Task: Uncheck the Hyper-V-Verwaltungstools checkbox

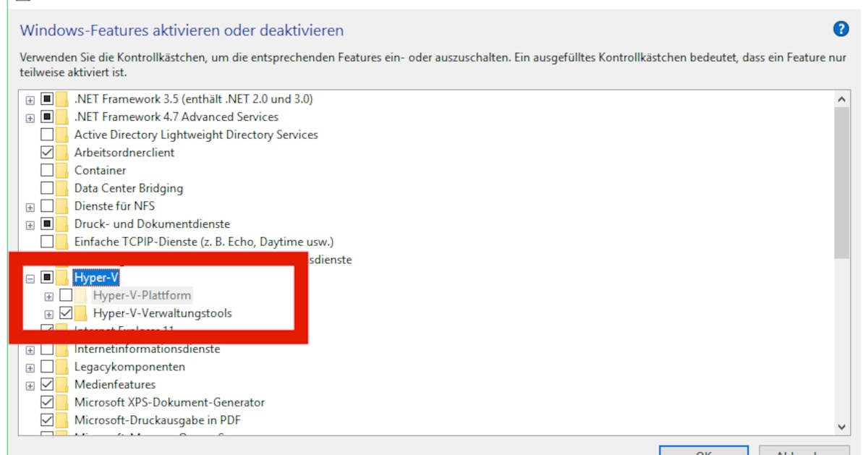Action: (x=66, y=313)
